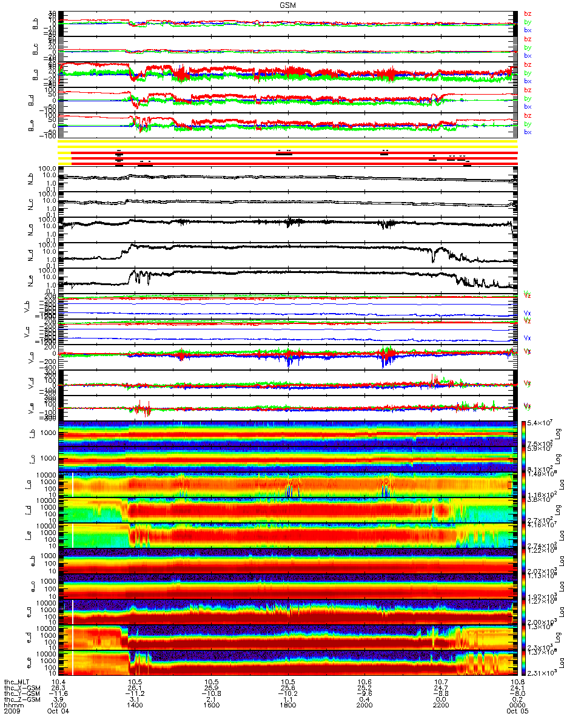The width and height of the screenshot is (564, 728).
Task: Click the 2009 year label
Action: click(12, 712)
